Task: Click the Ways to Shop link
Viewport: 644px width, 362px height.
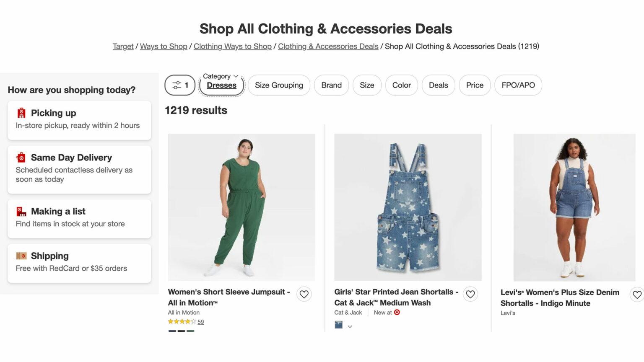Action: 164,46
